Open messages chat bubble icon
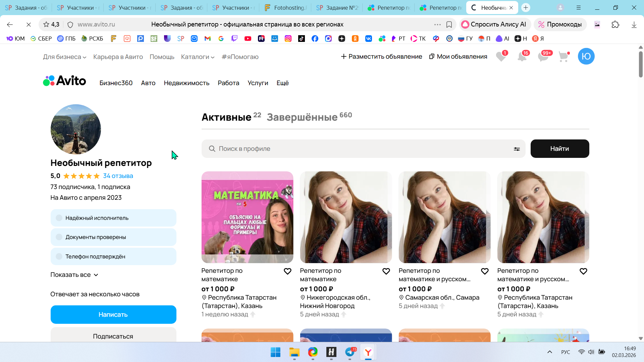Viewport: 644px width, 362px height. [543, 57]
